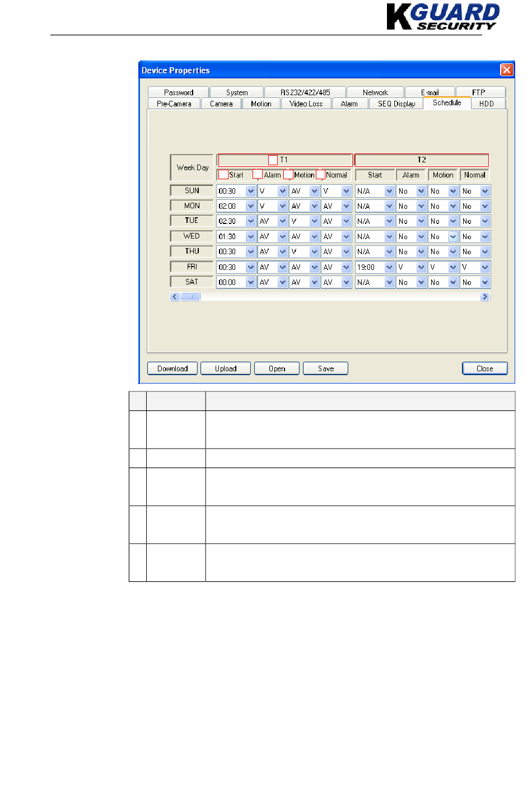
Task: Click the T1 Start column header
Action: [x=236, y=175]
